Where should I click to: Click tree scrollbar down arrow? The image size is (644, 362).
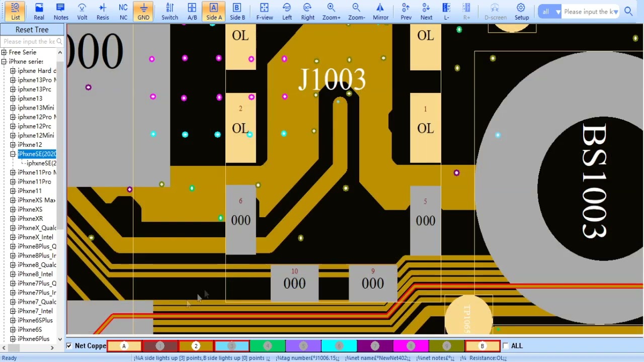tap(60, 339)
